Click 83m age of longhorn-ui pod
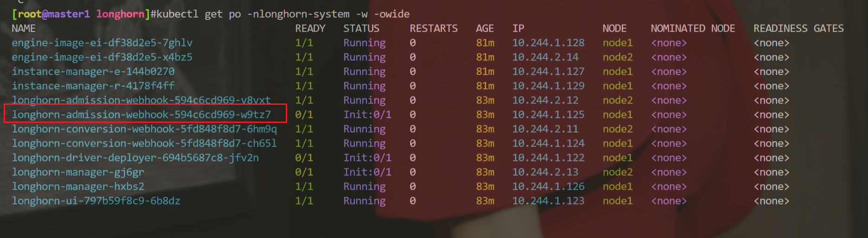Viewport: 868px width, 238px height. point(485,201)
